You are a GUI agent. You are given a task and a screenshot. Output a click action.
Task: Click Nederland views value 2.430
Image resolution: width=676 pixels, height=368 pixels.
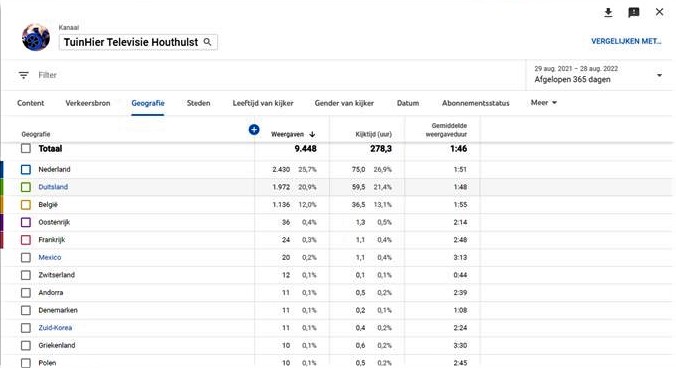[x=281, y=169]
